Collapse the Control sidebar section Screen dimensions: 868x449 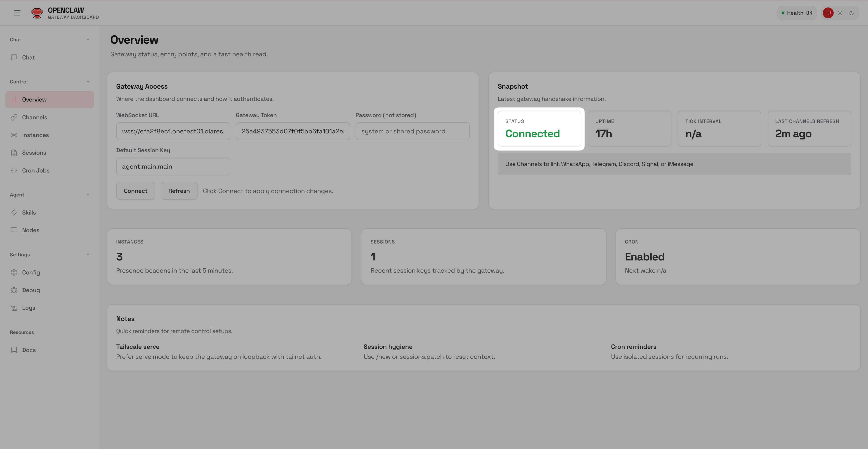point(88,82)
